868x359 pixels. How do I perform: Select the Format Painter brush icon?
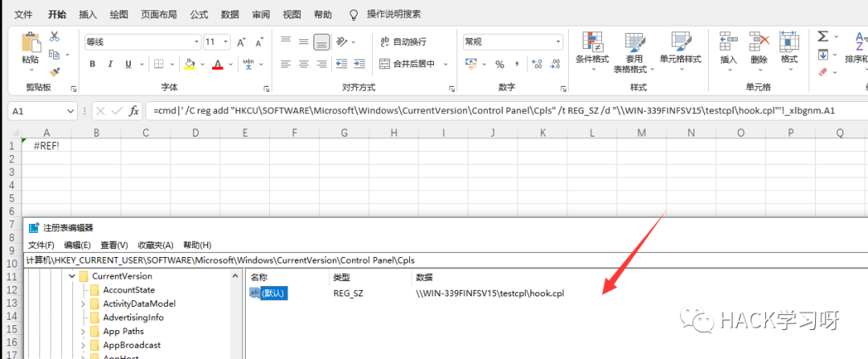[55, 72]
